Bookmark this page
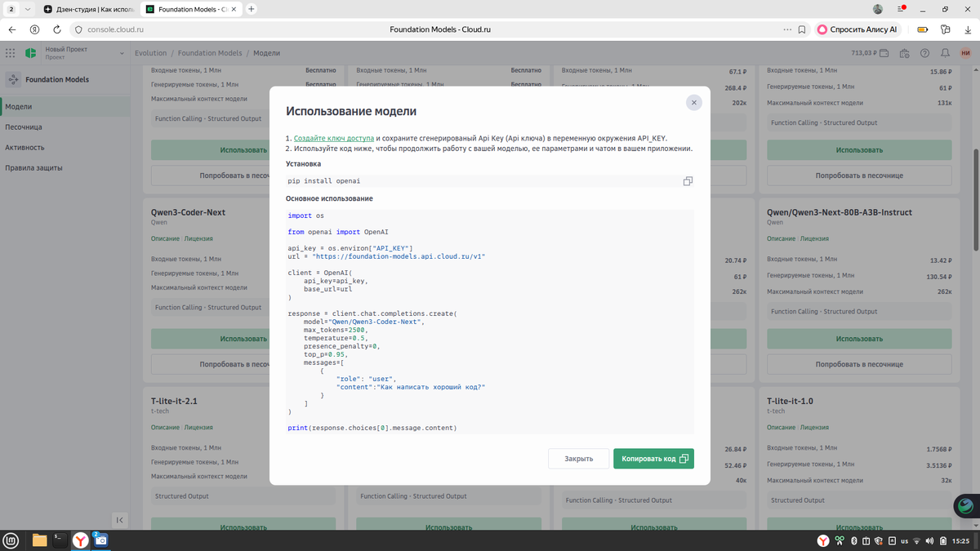980x551 pixels. click(802, 29)
